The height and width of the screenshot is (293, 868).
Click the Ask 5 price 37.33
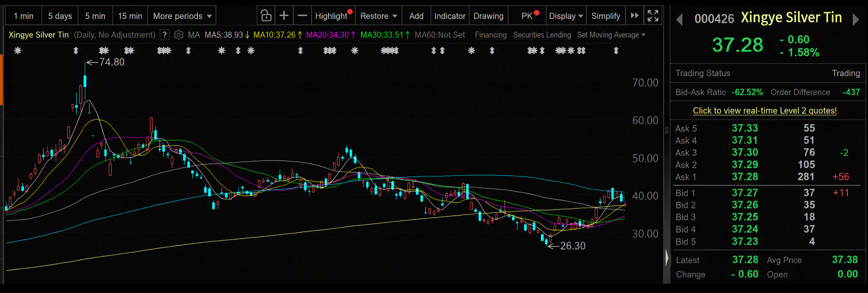point(745,128)
